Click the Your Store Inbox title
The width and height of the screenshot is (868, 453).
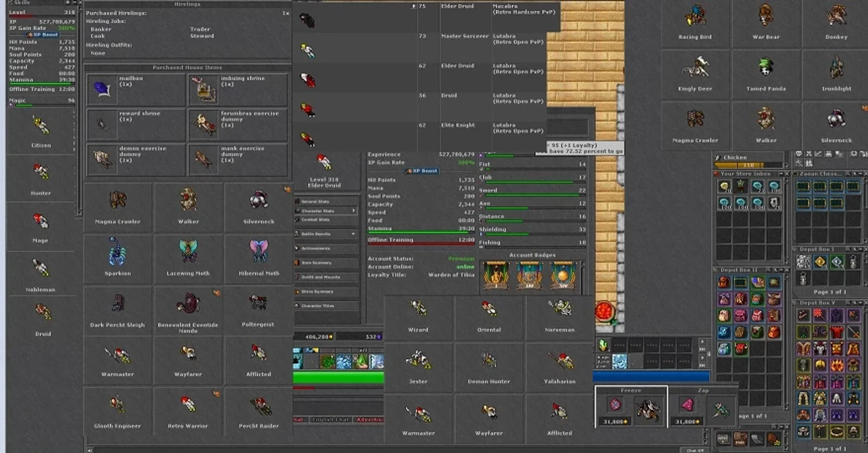[x=746, y=174]
